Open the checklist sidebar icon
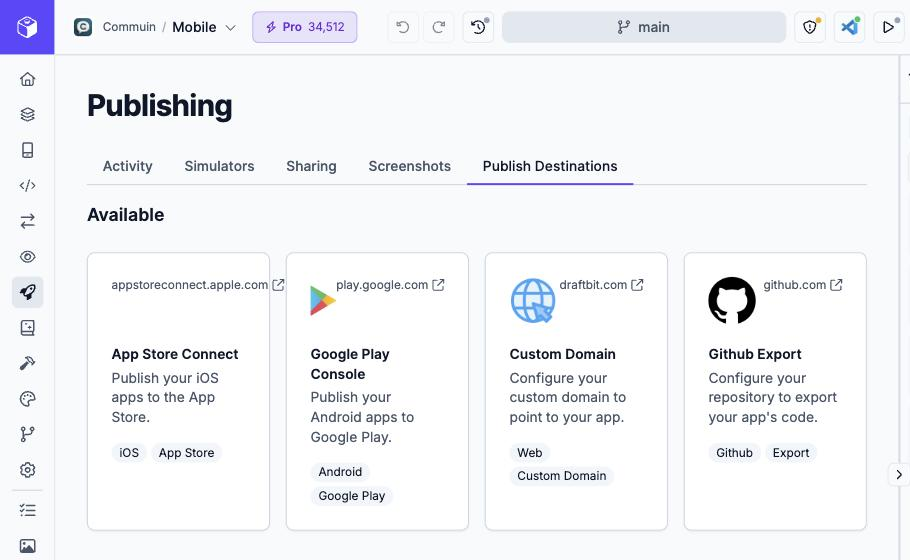This screenshot has width=910, height=560. coord(27,510)
